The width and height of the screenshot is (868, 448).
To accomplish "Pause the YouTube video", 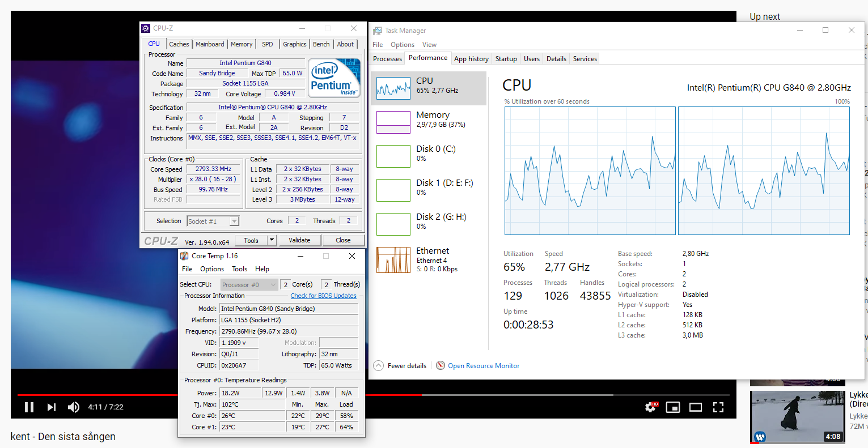I will [x=29, y=407].
